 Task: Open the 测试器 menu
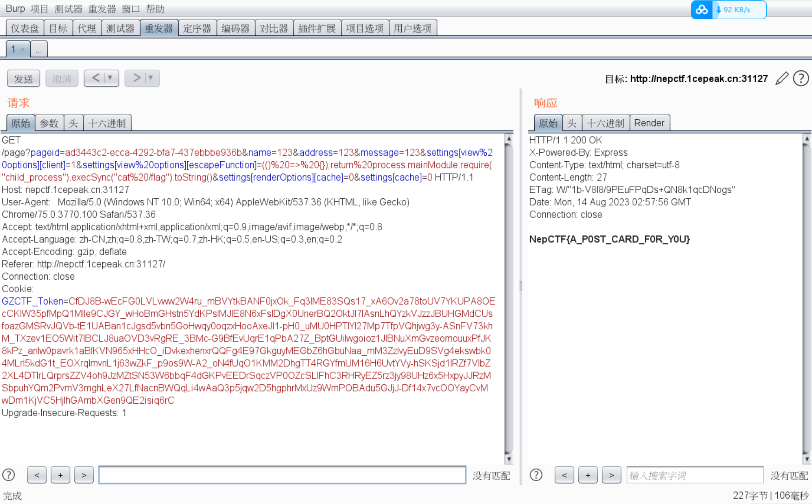click(x=68, y=9)
